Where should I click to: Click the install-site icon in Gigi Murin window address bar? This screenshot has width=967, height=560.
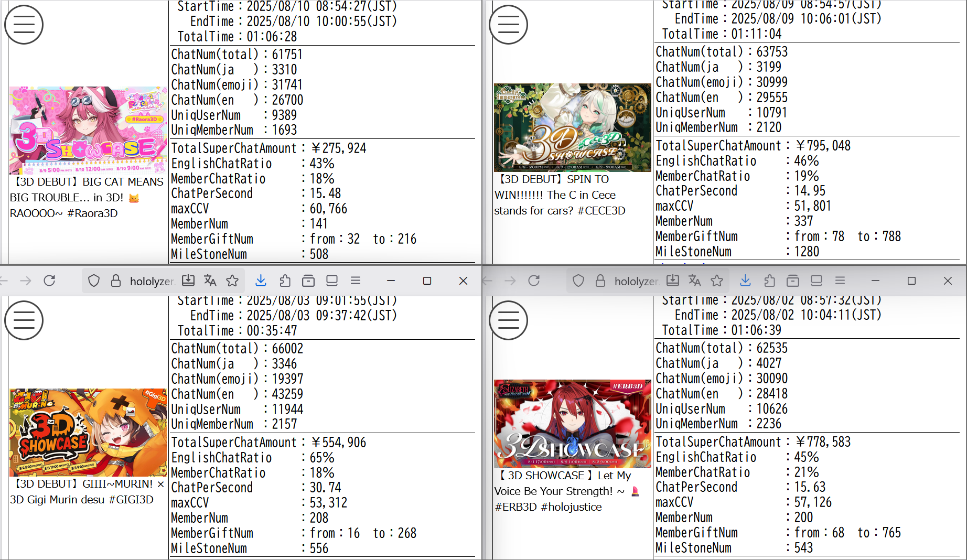(x=188, y=281)
